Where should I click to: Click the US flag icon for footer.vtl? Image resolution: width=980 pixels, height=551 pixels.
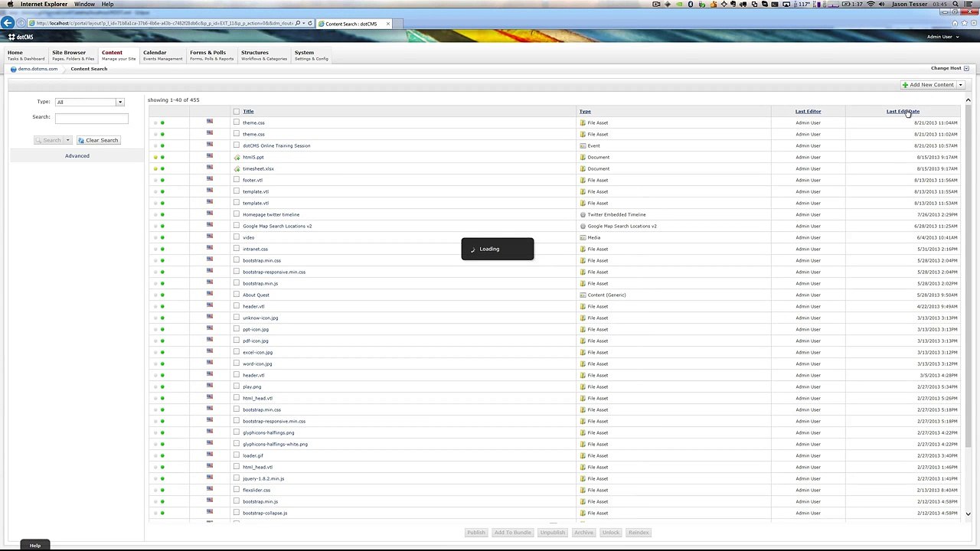pos(210,179)
